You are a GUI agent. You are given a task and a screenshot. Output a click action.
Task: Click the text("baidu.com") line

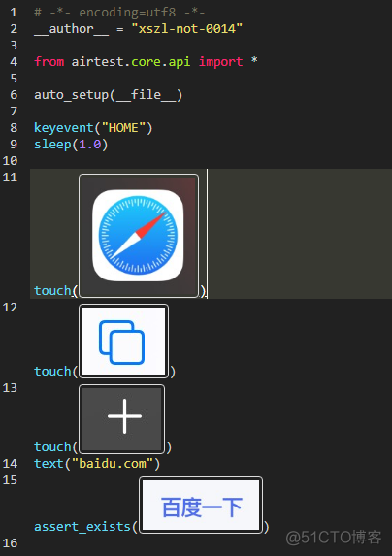(x=97, y=464)
